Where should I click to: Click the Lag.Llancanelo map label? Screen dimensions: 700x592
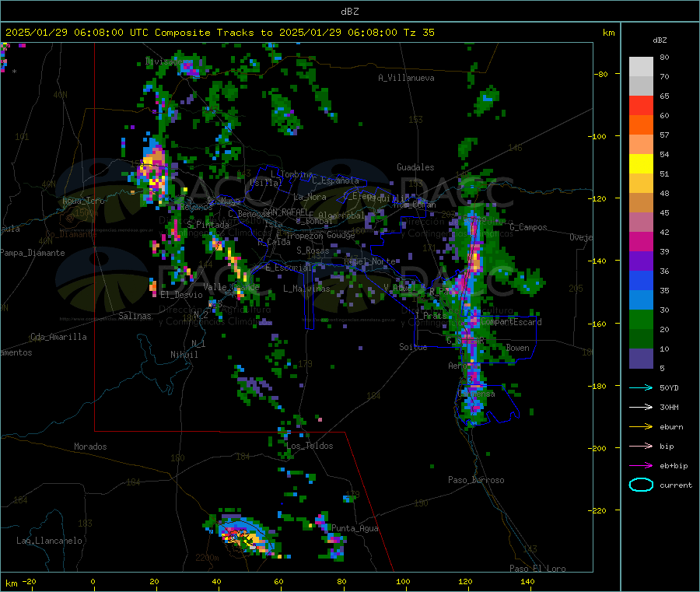[x=49, y=541]
